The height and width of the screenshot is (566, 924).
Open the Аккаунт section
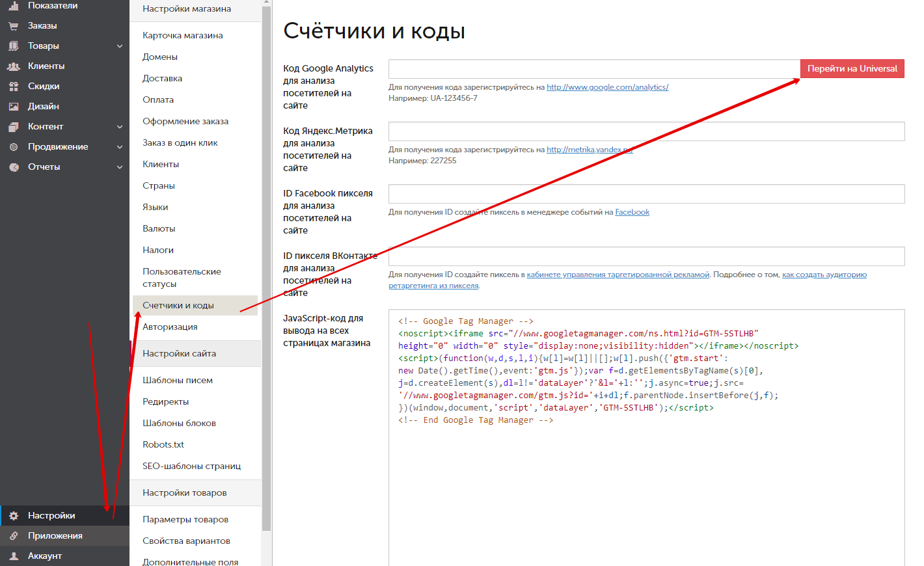click(x=45, y=556)
